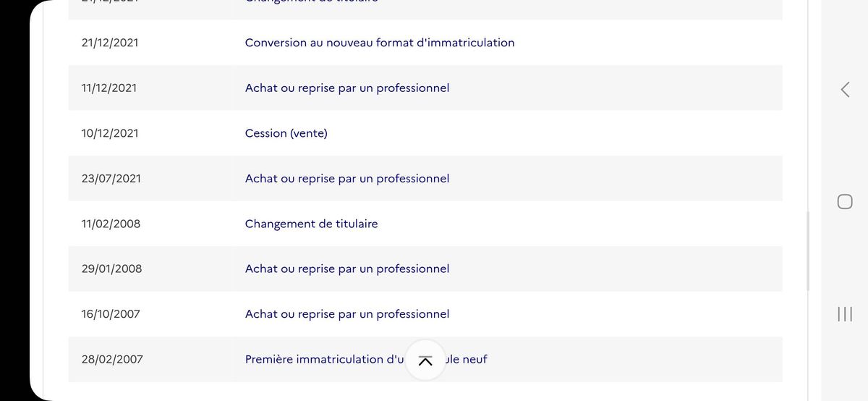Click 'Changement de titulaire' on 11/02/2008
868x401 pixels.
312,224
